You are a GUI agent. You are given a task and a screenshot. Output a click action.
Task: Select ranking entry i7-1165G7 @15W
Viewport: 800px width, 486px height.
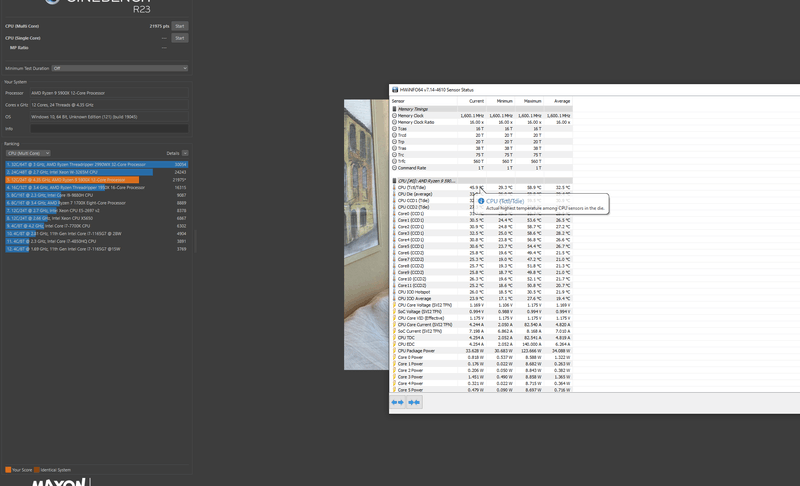(x=96, y=249)
